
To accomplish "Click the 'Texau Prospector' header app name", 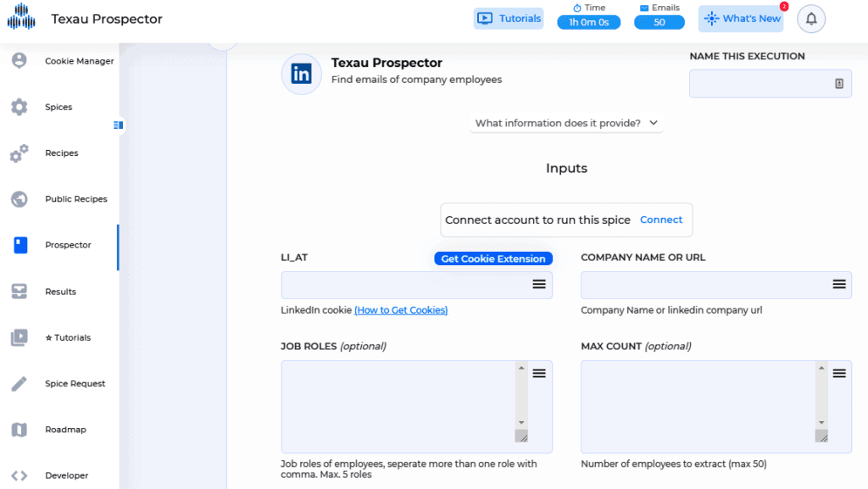I will point(107,19).
